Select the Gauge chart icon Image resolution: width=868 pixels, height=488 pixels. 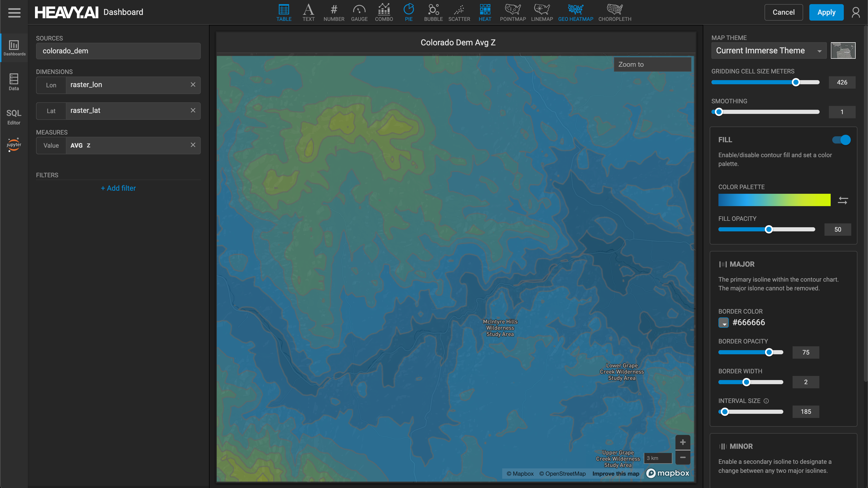(359, 12)
